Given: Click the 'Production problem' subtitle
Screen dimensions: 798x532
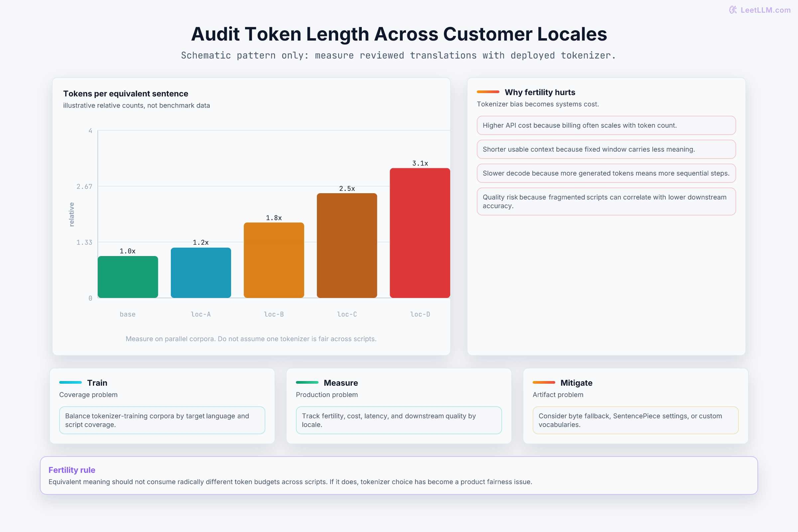Looking at the screenshot, I should click(x=327, y=395).
